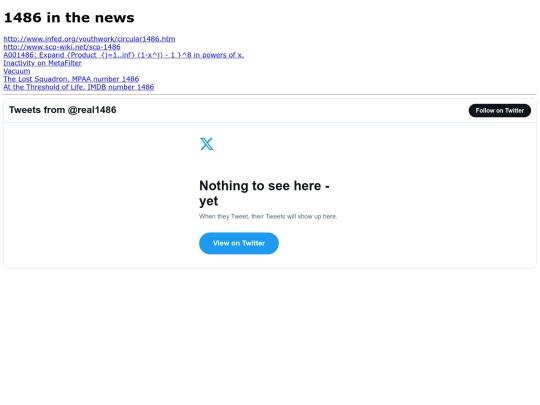Screen dimensions: 540x405
Task: Click the When they Tweet message text
Action: click(268, 216)
